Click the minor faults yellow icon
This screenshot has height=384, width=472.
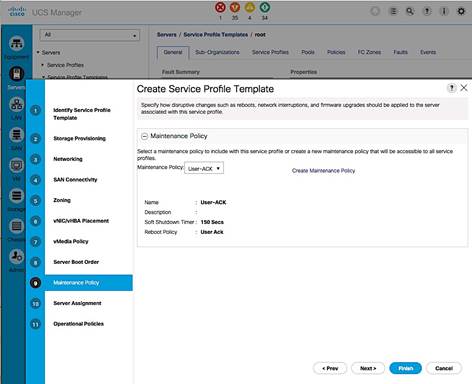(x=250, y=7)
